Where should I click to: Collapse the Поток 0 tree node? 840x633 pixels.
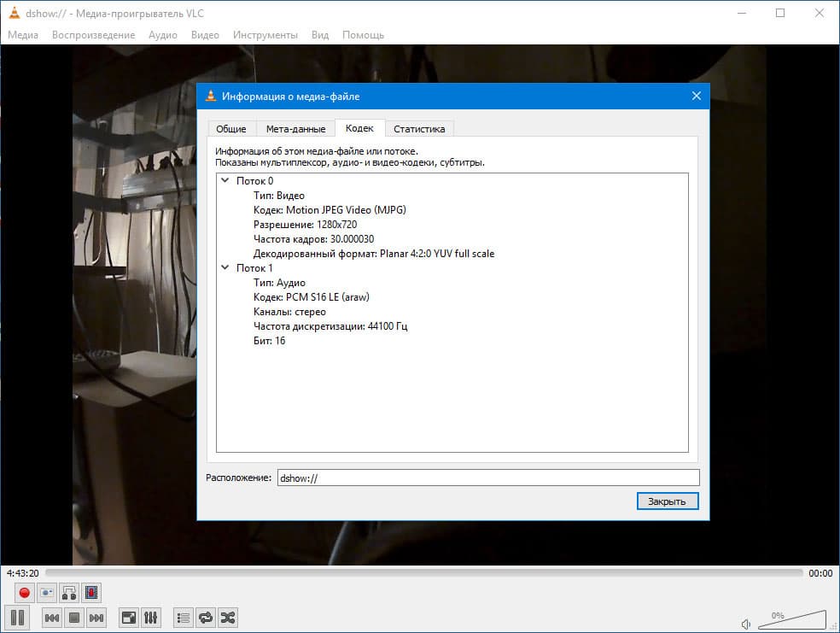pos(225,180)
